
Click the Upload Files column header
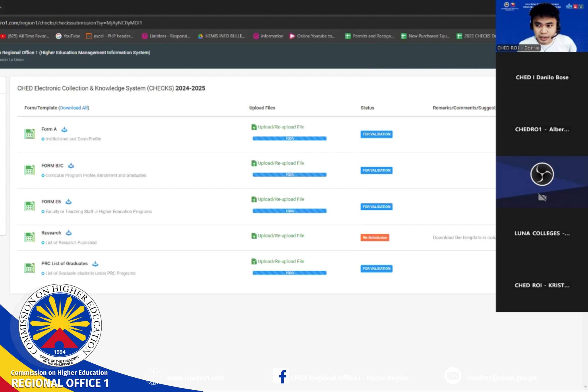tap(262, 108)
